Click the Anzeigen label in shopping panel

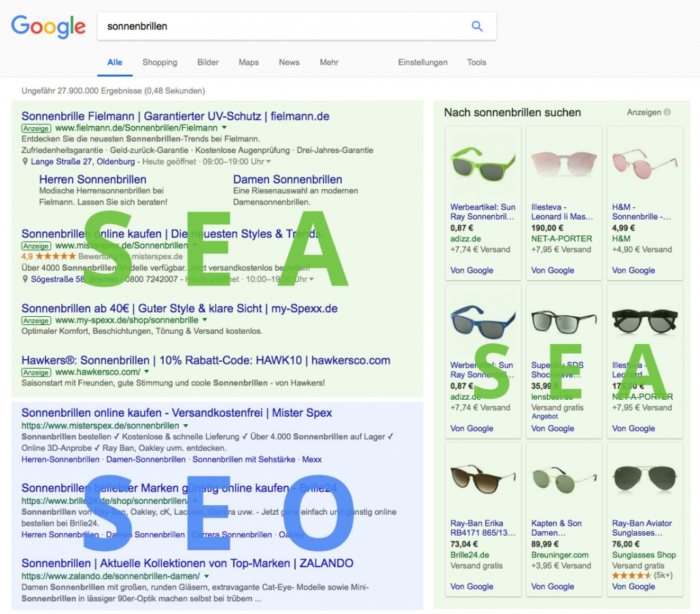pyautogui.click(x=644, y=112)
